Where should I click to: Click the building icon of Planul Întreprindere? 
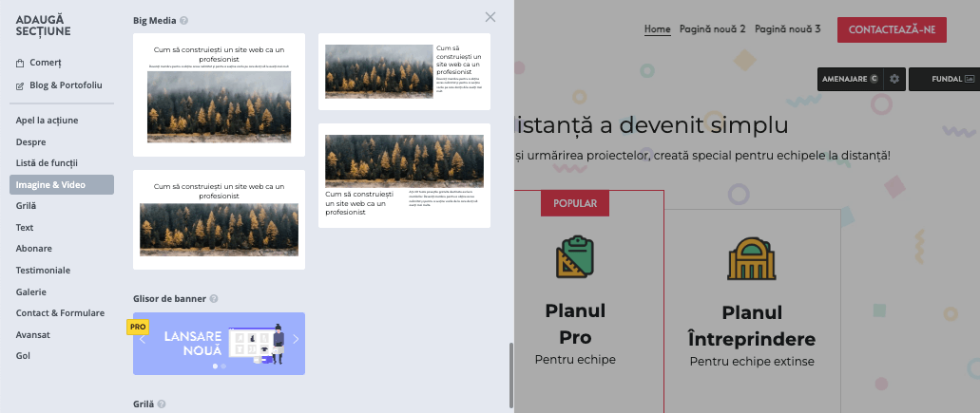(x=751, y=258)
